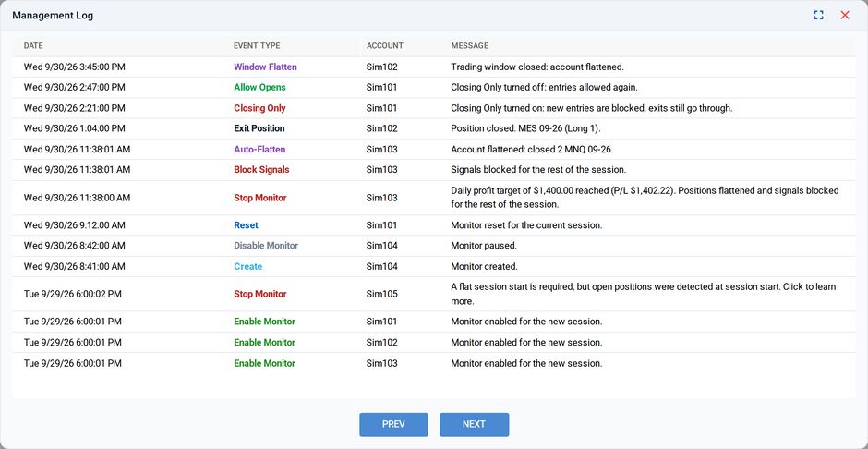868x449 pixels.
Task: Sort by the EVENT TYPE column header
Action: 257,46
